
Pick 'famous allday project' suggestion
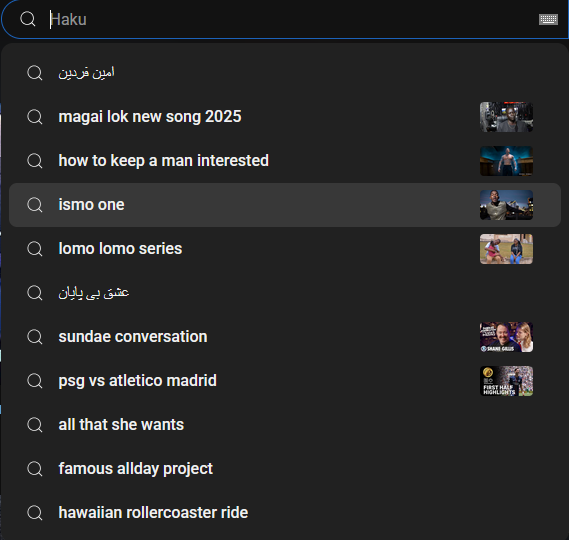click(285, 469)
